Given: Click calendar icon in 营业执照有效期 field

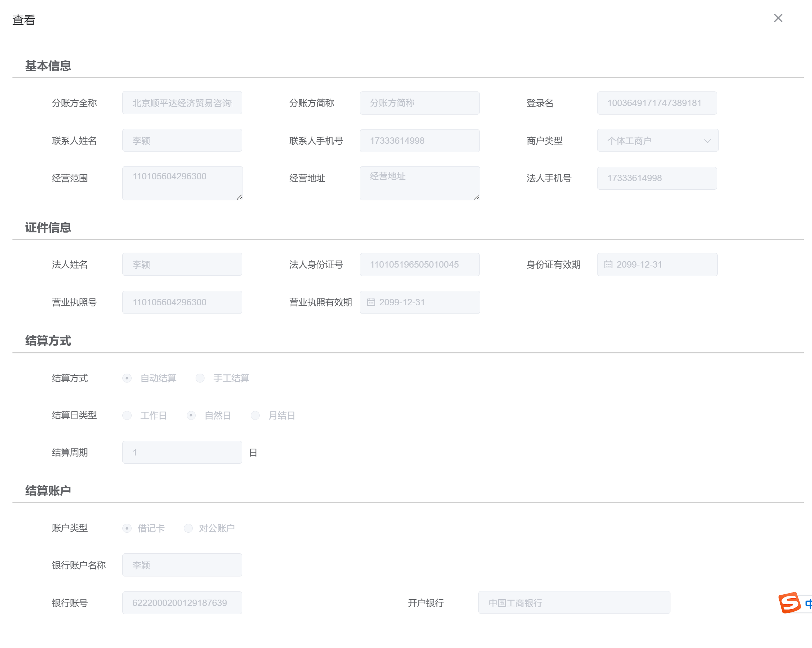Looking at the screenshot, I should [371, 302].
